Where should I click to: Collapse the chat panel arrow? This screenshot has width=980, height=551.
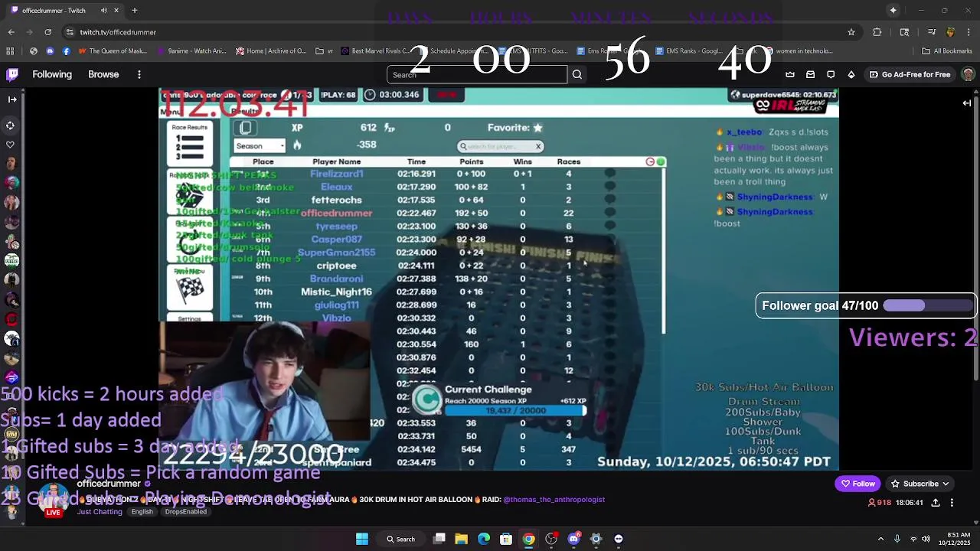967,103
